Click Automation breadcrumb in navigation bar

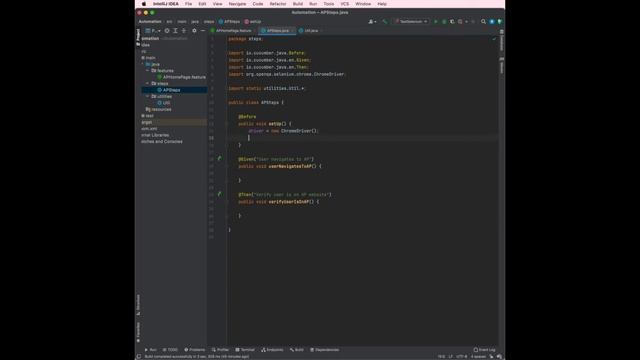point(150,22)
